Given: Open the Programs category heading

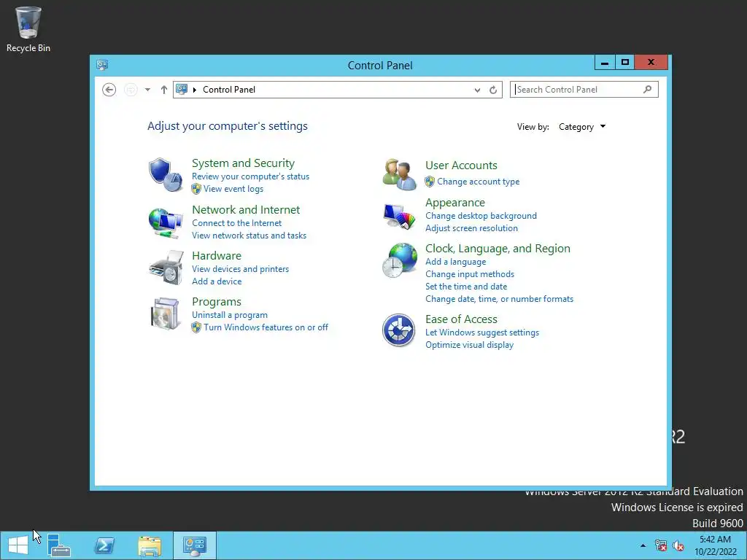Looking at the screenshot, I should tap(216, 301).
